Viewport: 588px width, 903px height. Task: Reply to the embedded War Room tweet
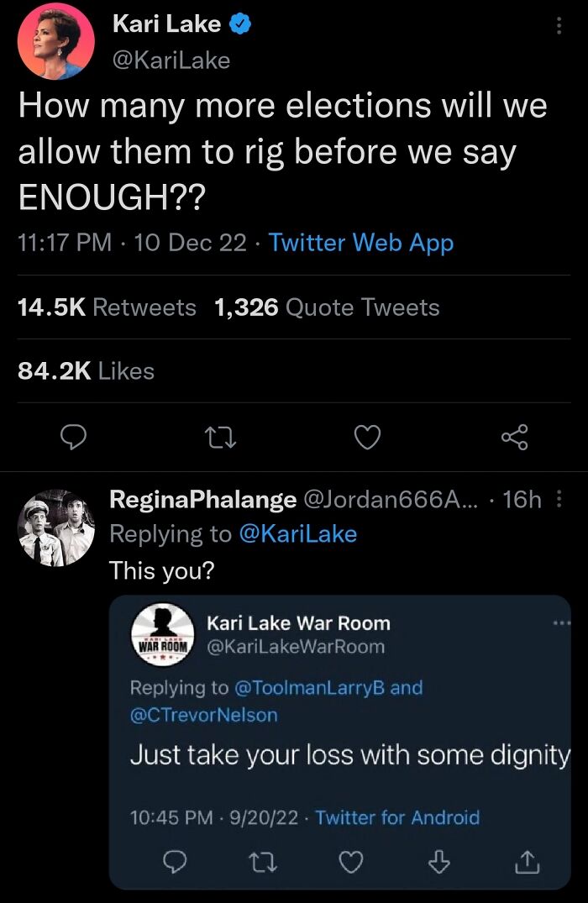[x=174, y=860]
